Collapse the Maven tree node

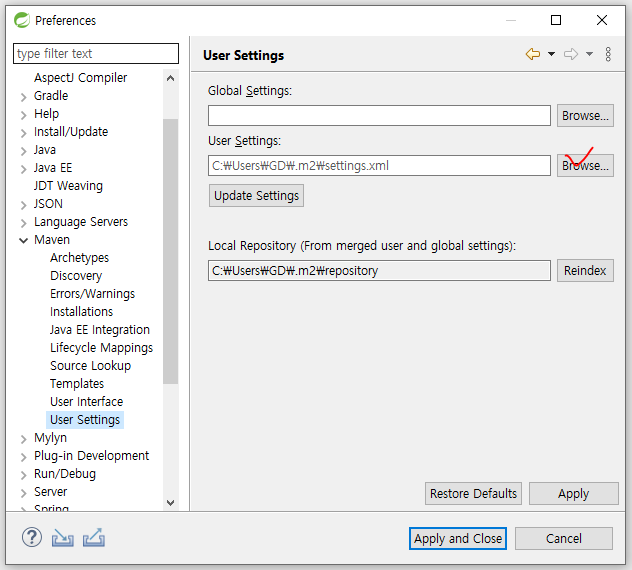tap(23, 241)
